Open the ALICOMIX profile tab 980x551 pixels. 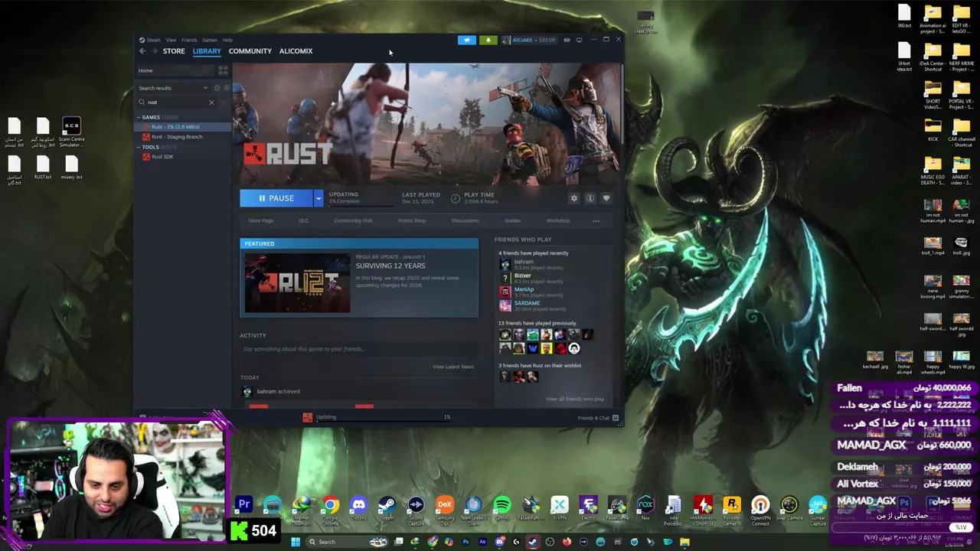point(296,51)
